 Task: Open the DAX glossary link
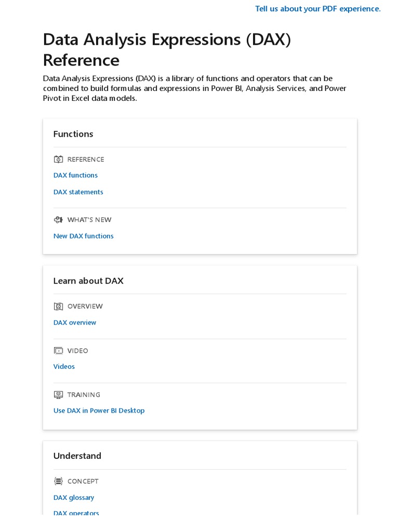coord(74,498)
